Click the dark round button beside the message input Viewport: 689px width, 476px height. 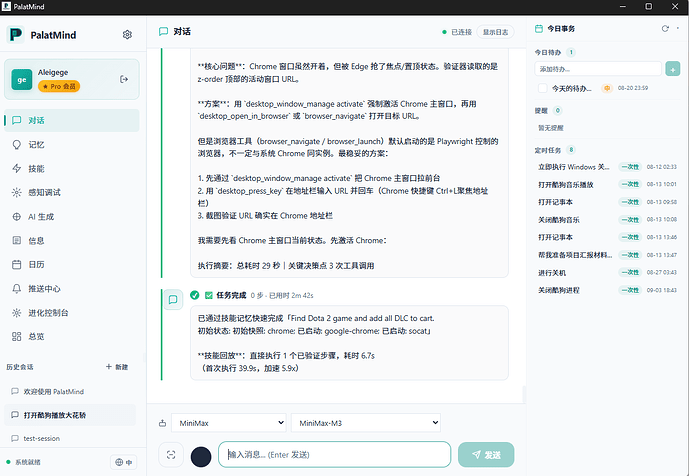(201, 457)
